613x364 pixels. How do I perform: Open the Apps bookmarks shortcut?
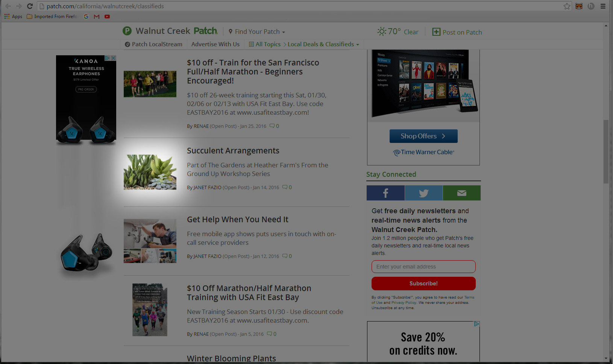point(13,17)
